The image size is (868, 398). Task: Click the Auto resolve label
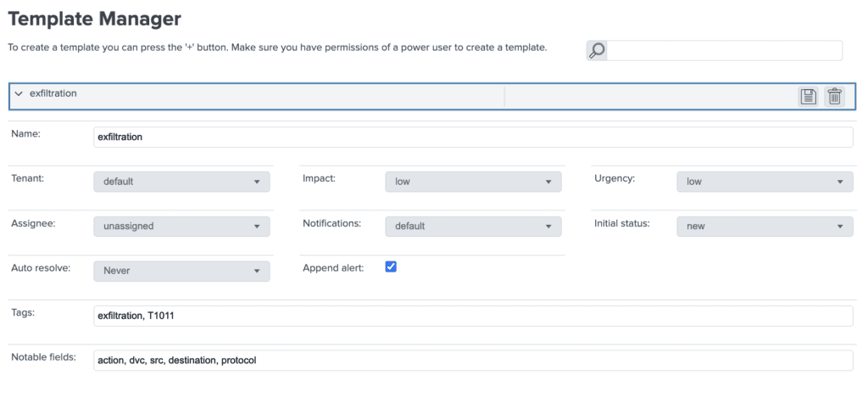tap(41, 267)
